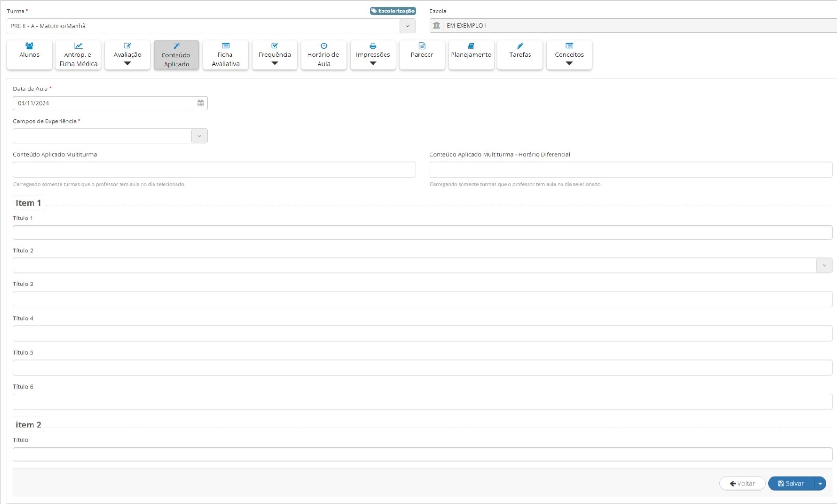Viewport: 837px width, 504px height.
Task: Focus the Título 3 input field
Action: (422, 299)
